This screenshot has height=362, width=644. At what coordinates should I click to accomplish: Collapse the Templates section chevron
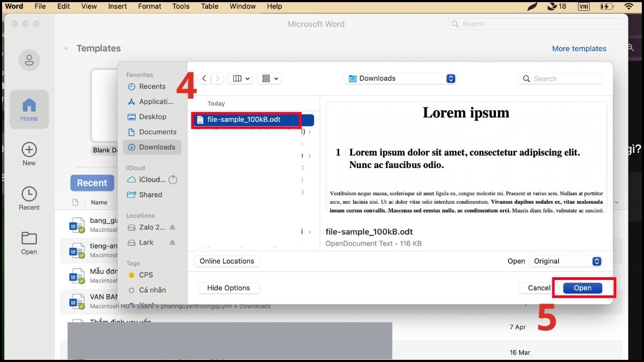tap(66, 48)
